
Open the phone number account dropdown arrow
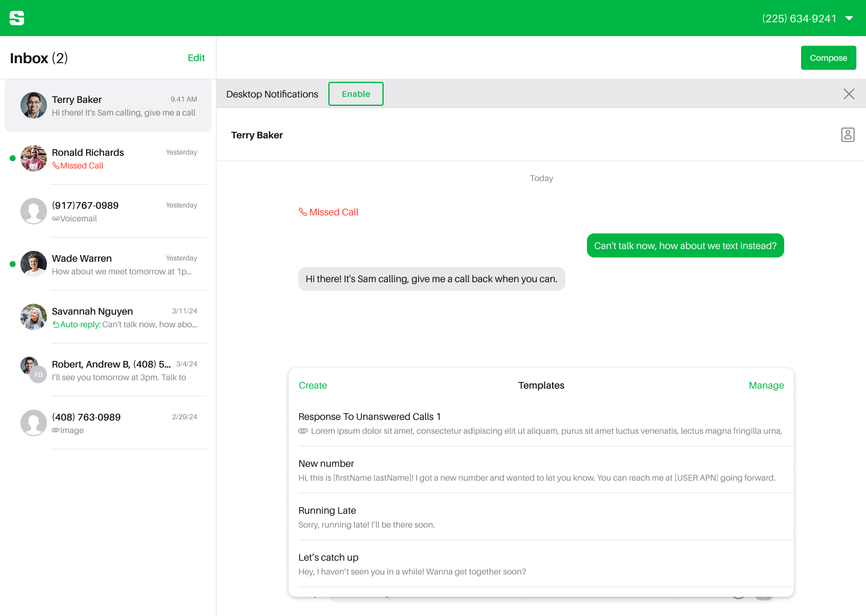coord(849,19)
